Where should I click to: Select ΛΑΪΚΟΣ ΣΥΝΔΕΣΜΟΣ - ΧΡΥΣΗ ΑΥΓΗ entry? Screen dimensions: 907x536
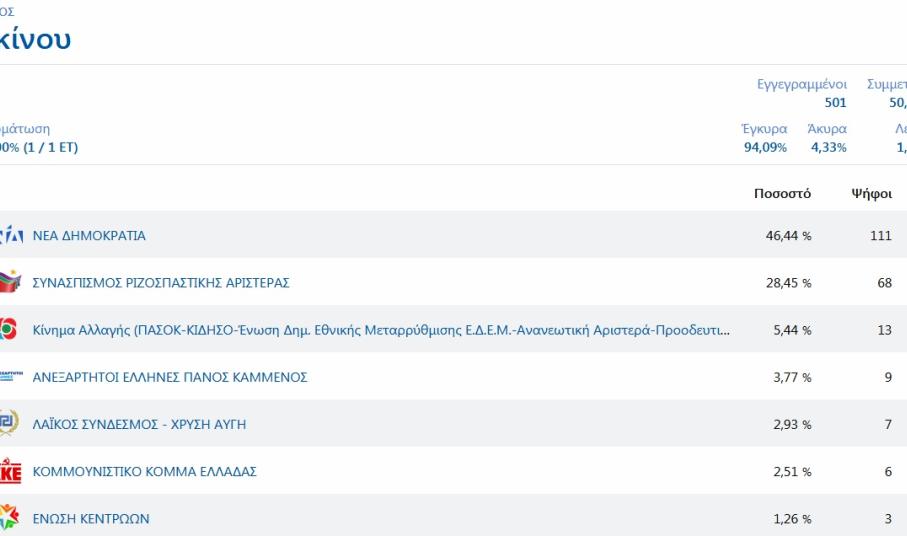[x=139, y=425]
